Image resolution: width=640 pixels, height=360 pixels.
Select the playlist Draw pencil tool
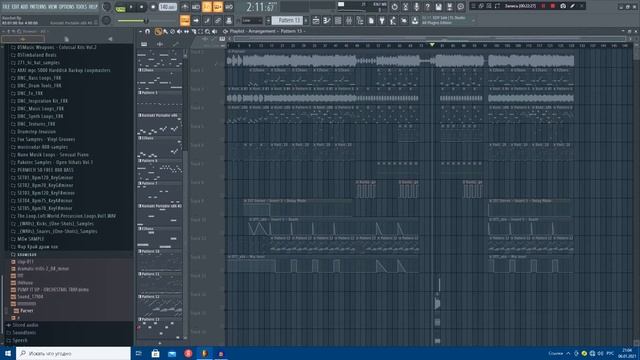tap(158, 31)
